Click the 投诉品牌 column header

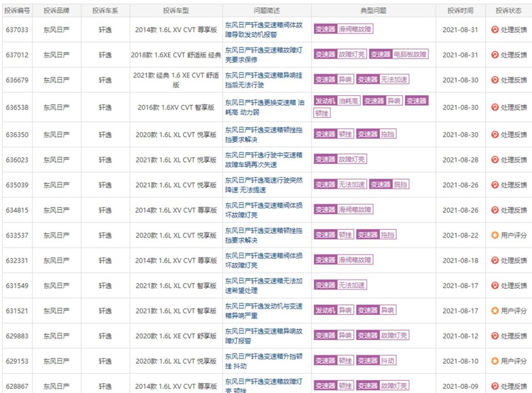(57, 11)
